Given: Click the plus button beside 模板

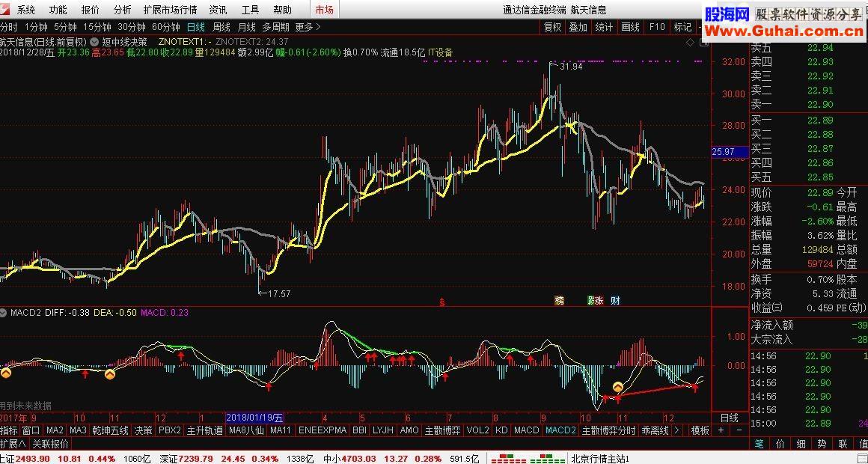Looking at the screenshot, I should coord(721,430).
